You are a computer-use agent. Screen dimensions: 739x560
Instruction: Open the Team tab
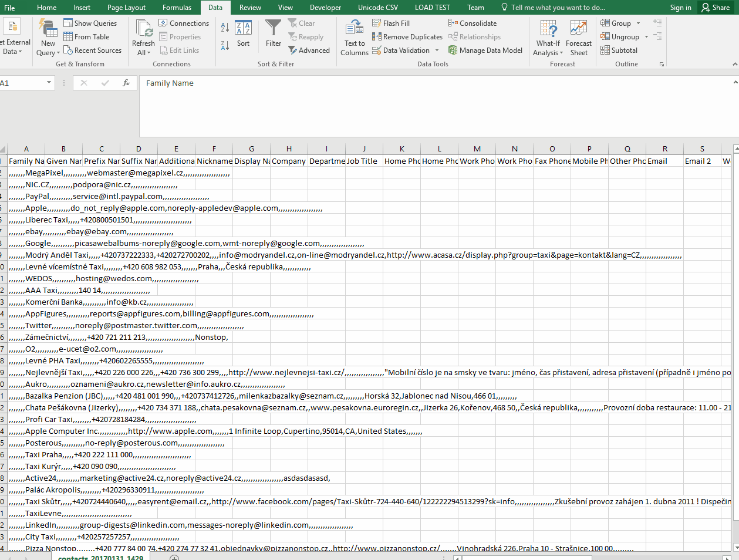pos(476,8)
